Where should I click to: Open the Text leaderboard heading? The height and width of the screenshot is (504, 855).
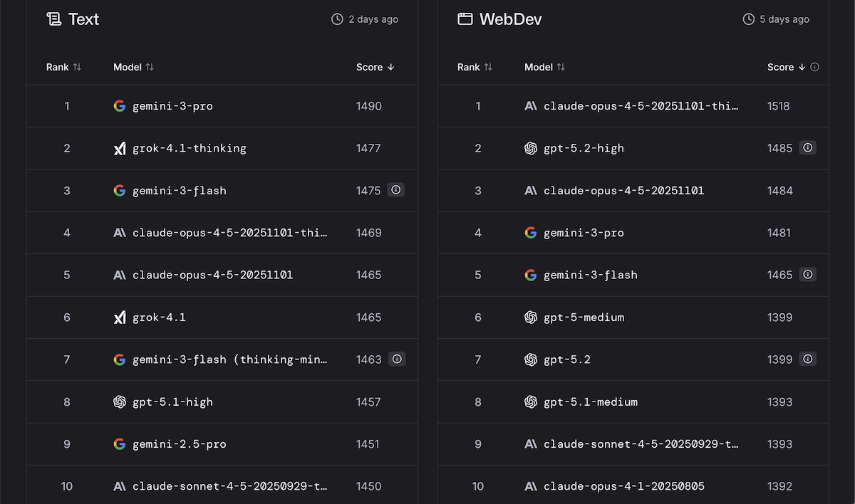(x=83, y=19)
